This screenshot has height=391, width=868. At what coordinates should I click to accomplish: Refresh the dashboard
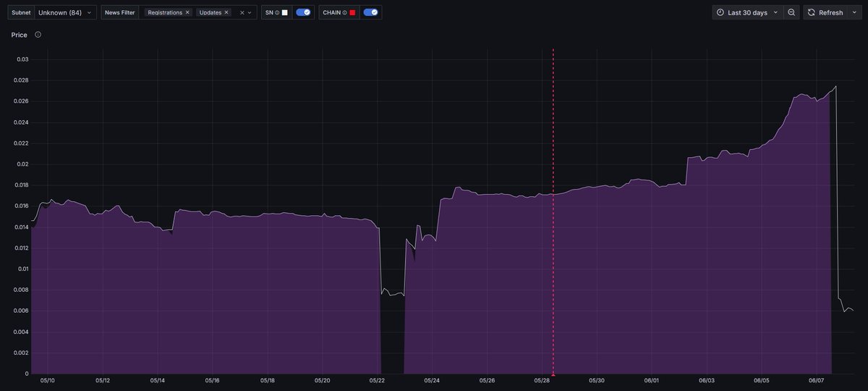pos(825,12)
